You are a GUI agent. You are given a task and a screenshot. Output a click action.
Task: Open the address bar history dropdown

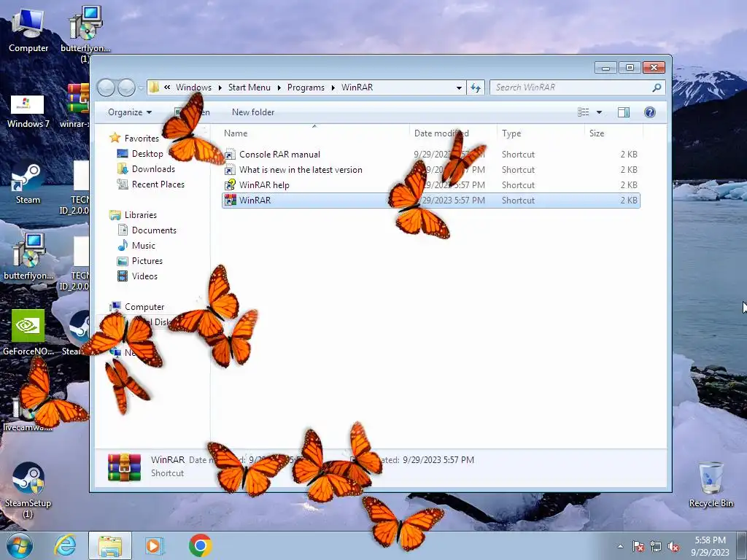coord(459,87)
